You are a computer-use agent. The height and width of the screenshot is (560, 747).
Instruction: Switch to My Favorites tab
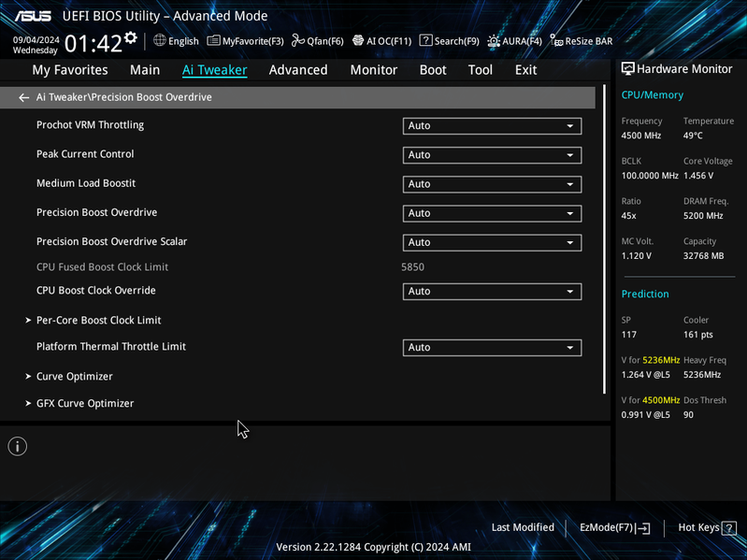point(70,70)
